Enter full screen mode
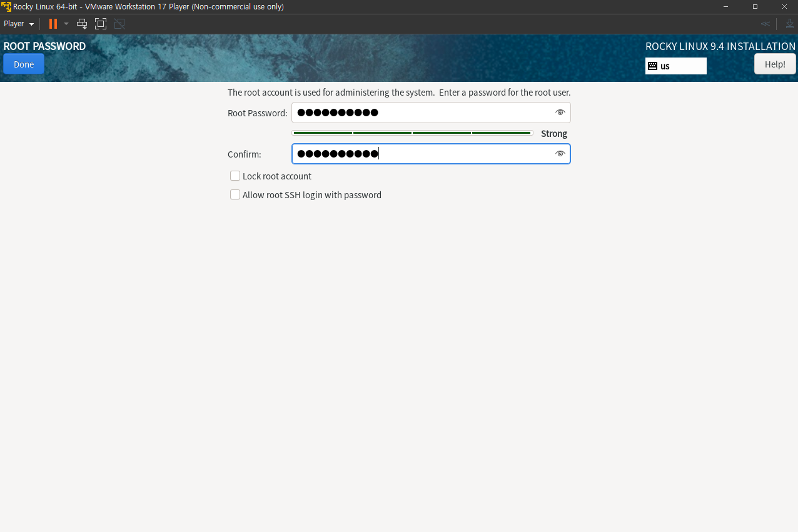798x532 pixels. 101,24
